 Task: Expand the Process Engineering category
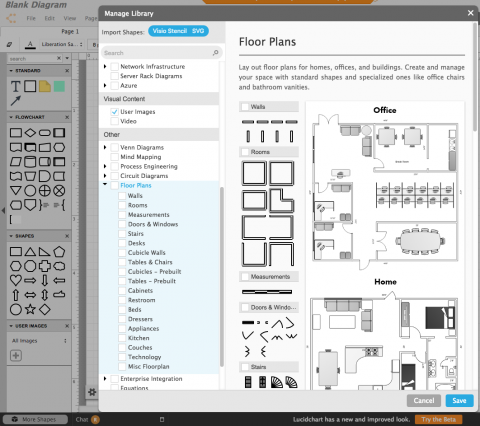[x=105, y=166]
